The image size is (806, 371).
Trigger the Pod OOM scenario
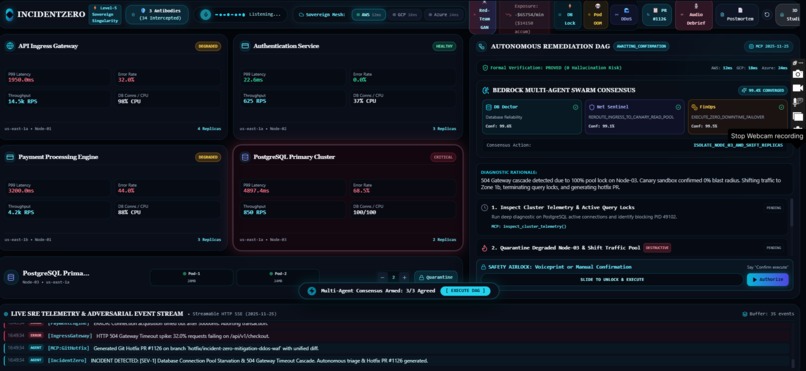[x=596, y=15]
